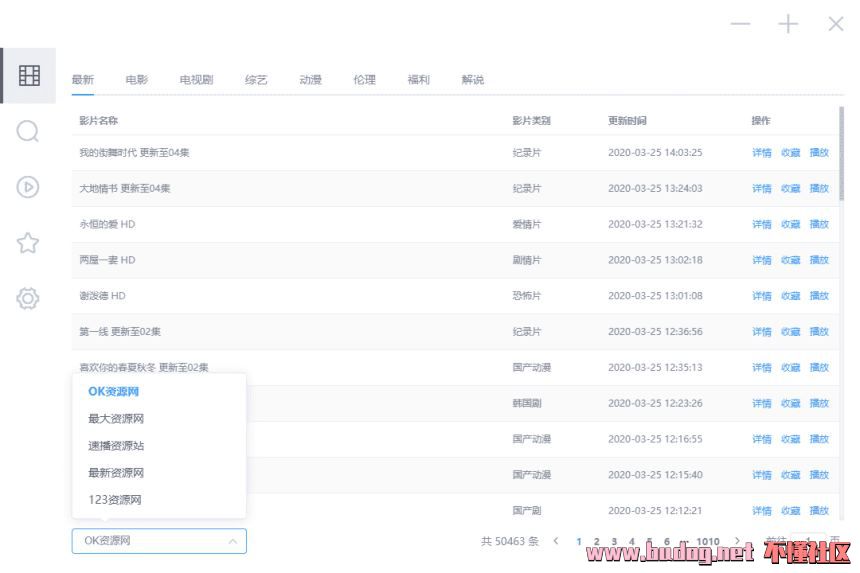Open the settings gear sidebar icon
Viewport: 860px width, 573px height.
pos(29,298)
